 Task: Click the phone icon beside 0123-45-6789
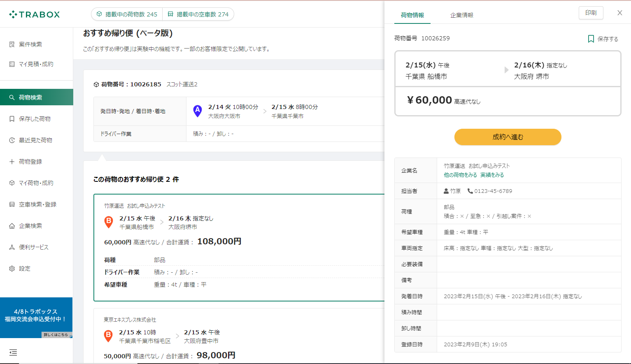click(470, 191)
